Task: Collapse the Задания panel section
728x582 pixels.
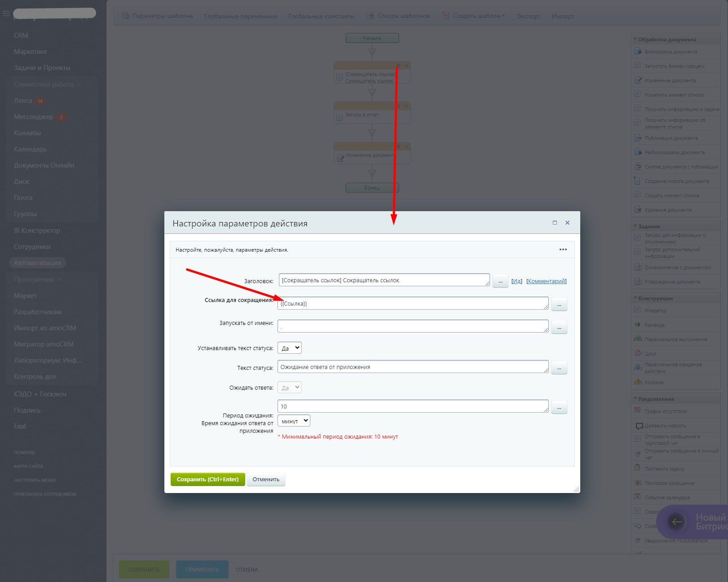Action: [635, 226]
